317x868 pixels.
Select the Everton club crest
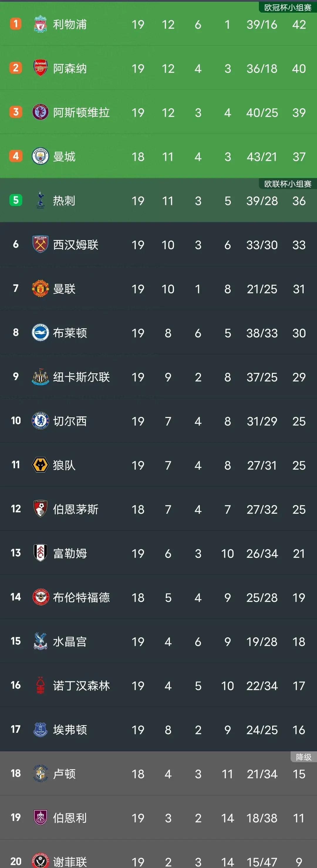40,730
